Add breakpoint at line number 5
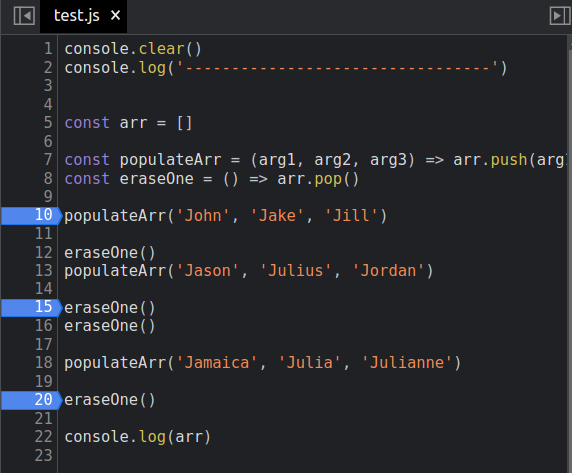Viewport: 572px width, 473px height. click(x=48, y=123)
